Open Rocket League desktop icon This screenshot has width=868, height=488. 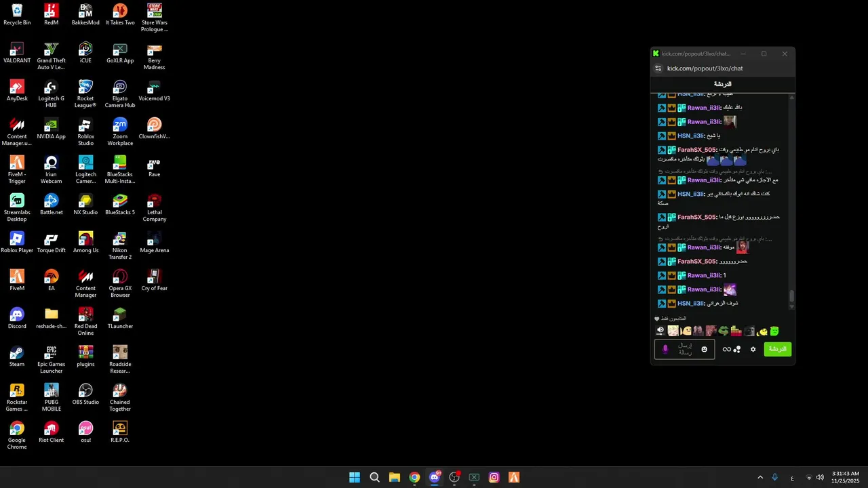(x=85, y=94)
